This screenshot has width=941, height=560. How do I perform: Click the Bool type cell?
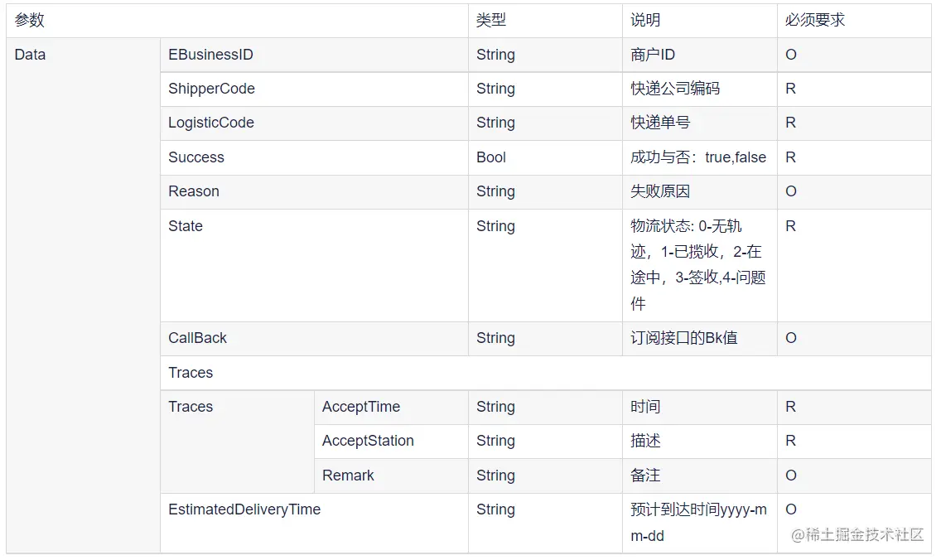pyautogui.click(x=491, y=157)
